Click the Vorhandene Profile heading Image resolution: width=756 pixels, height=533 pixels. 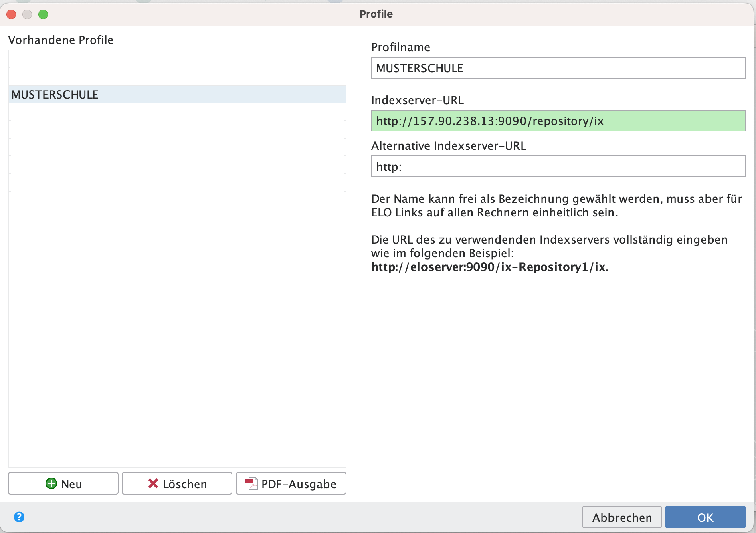pos(61,40)
